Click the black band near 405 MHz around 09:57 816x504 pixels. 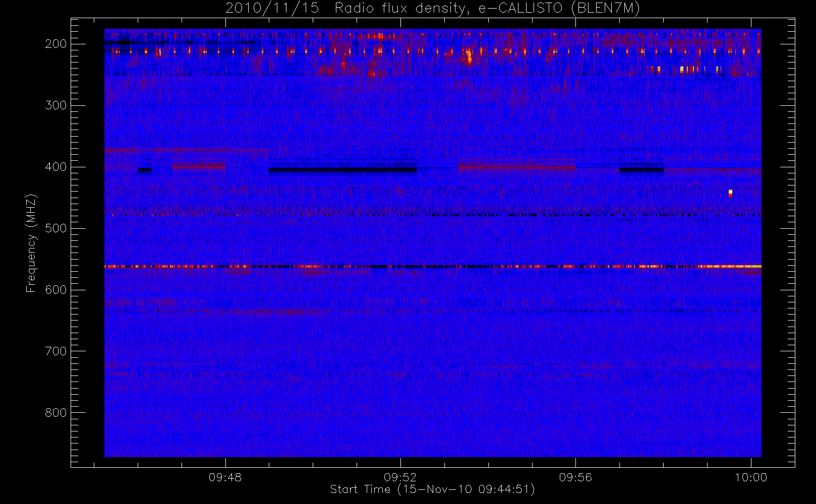[x=642, y=170]
